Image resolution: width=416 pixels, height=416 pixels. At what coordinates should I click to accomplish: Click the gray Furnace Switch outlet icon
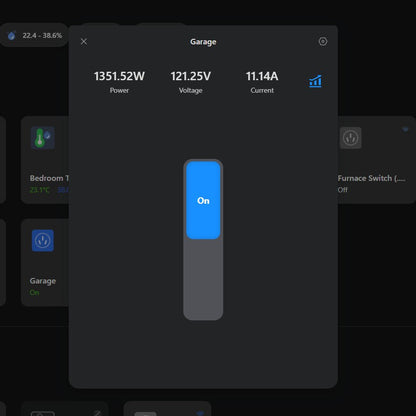tap(350, 138)
